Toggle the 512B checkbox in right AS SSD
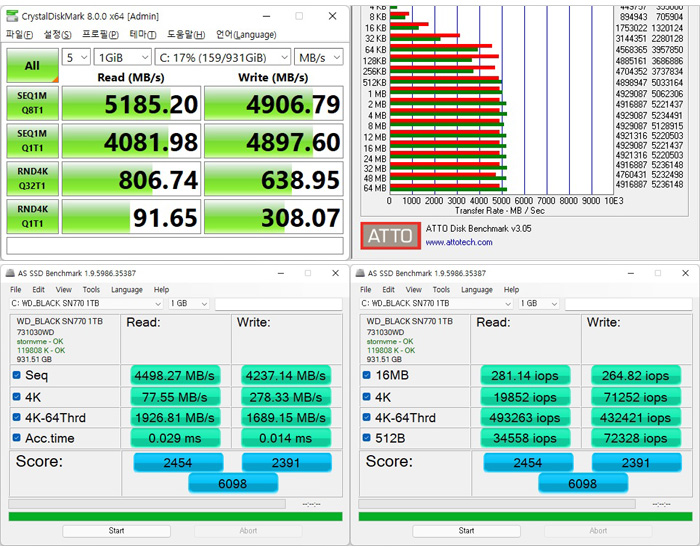This screenshot has width=700, height=548. tap(367, 437)
